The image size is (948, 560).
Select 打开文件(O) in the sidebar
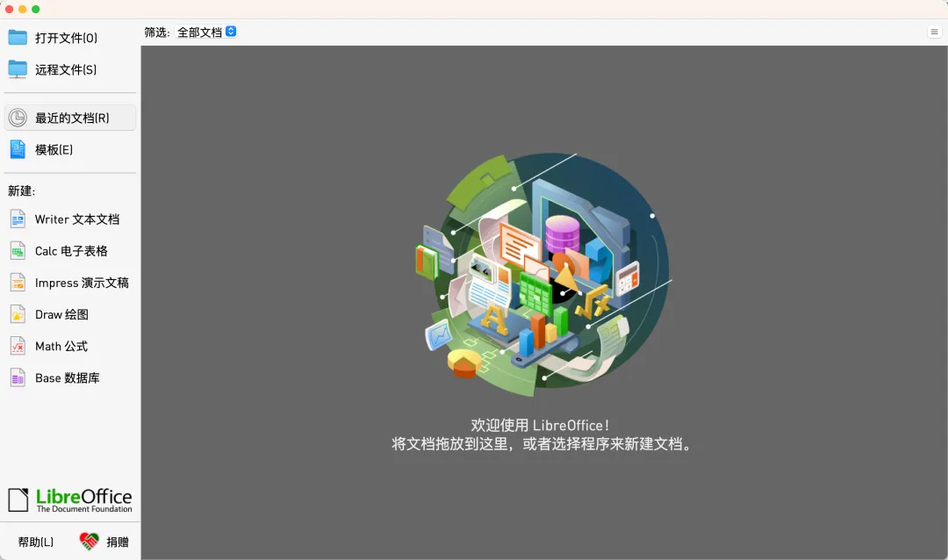70,38
